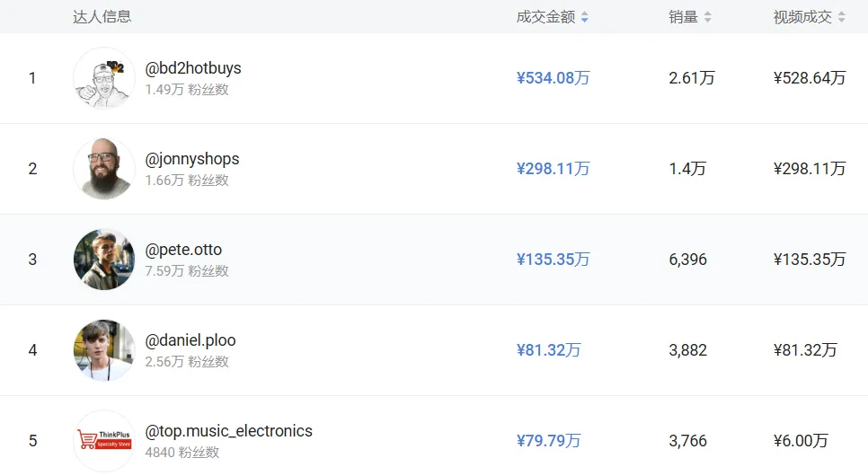Click the ¥79.79万 transaction amount
Screen dimensions: 868x476
coord(549,441)
